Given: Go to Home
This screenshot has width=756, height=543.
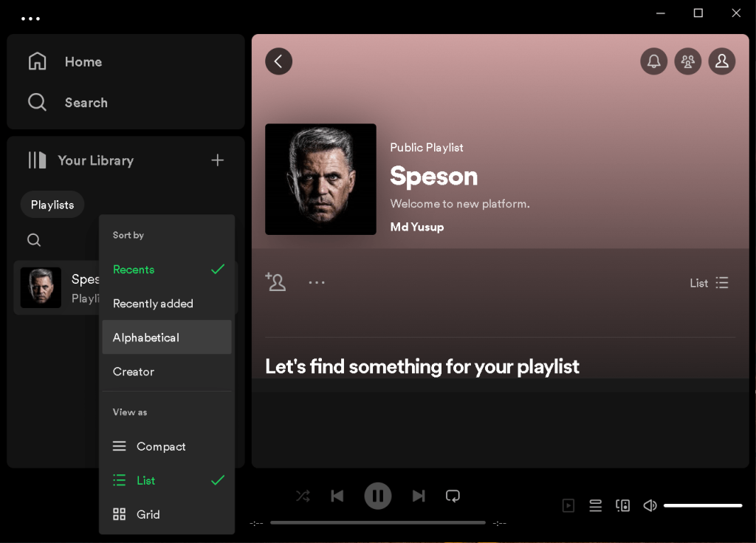Looking at the screenshot, I should [x=83, y=61].
